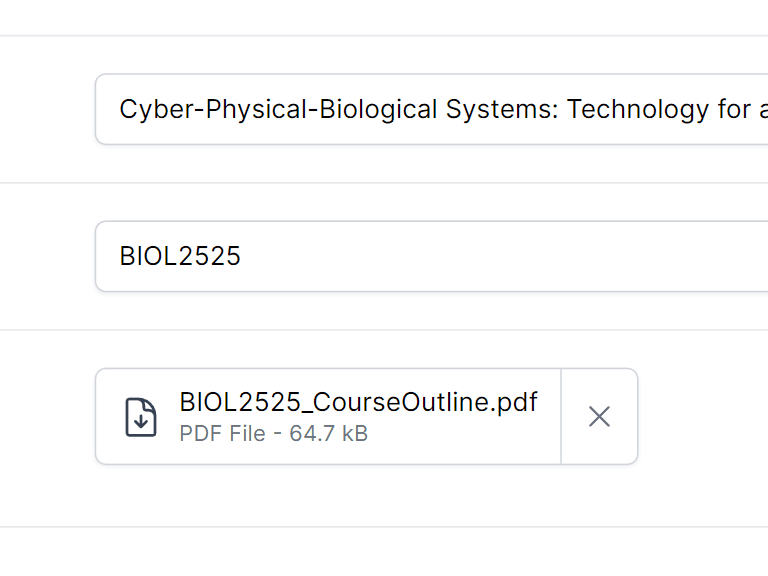Image resolution: width=768 pixels, height=576 pixels.
Task: Click the "PDF File" type label
Action: (222, 433)
